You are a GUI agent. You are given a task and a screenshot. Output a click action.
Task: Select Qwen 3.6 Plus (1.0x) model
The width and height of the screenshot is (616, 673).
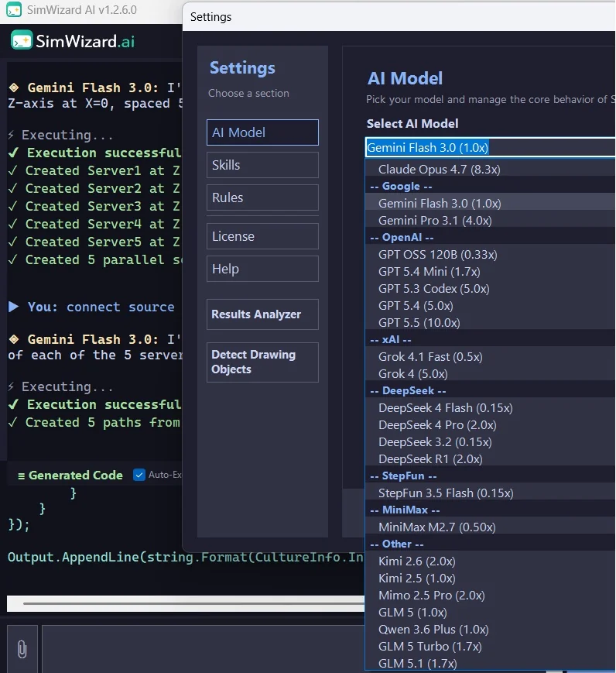point(491,629)
